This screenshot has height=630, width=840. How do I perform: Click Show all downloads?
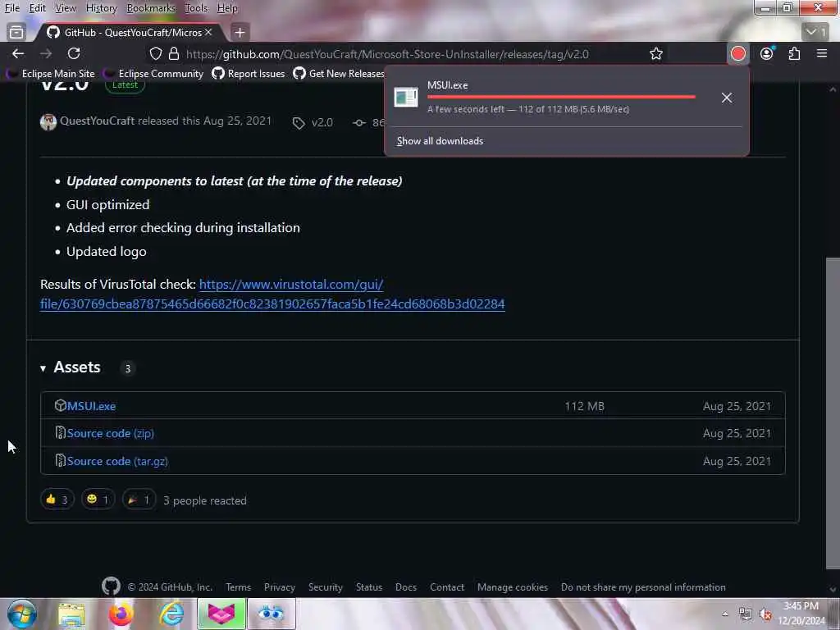[x=440, y=141]
